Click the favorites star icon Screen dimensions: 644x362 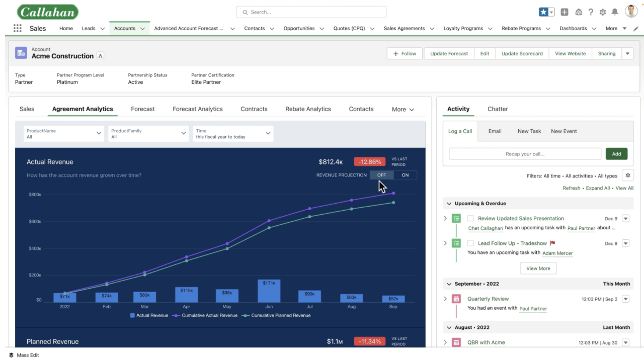[543, 12]
